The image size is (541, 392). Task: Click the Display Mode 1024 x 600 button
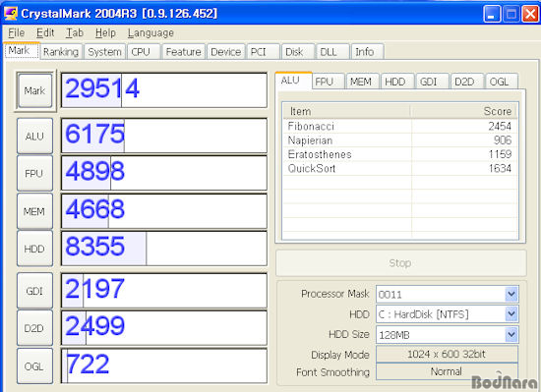point(447,354)
